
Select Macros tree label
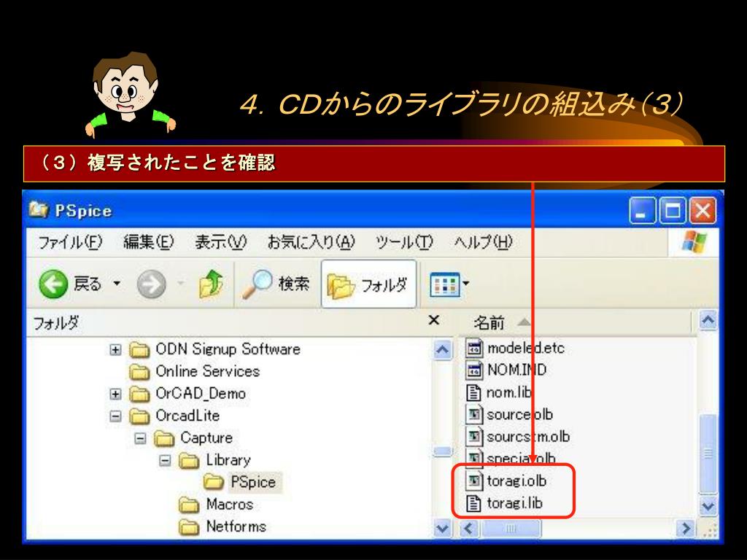click(230, 505)
